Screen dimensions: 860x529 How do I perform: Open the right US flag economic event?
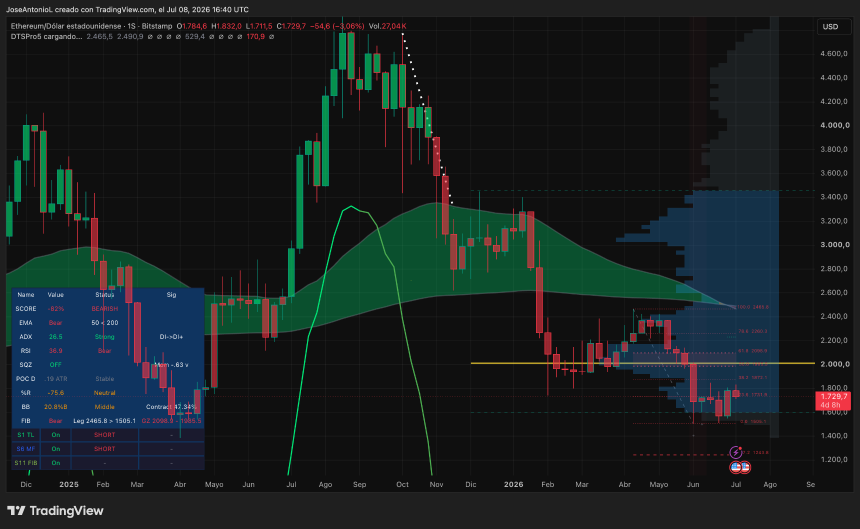point(745,467)
